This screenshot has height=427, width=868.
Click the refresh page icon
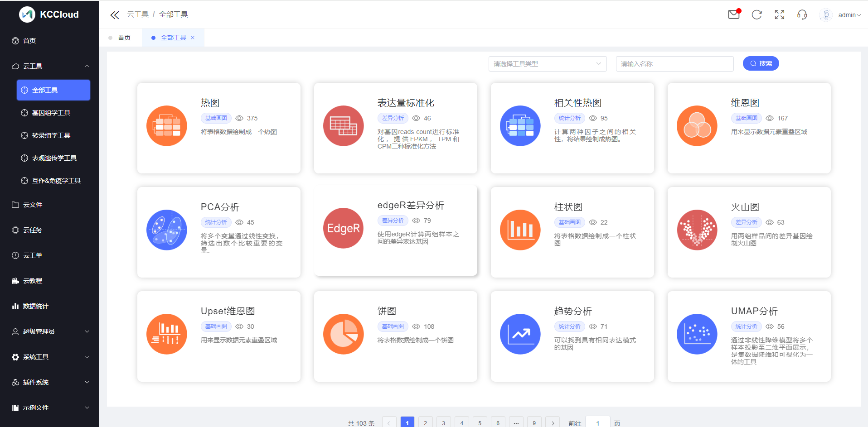757,14
